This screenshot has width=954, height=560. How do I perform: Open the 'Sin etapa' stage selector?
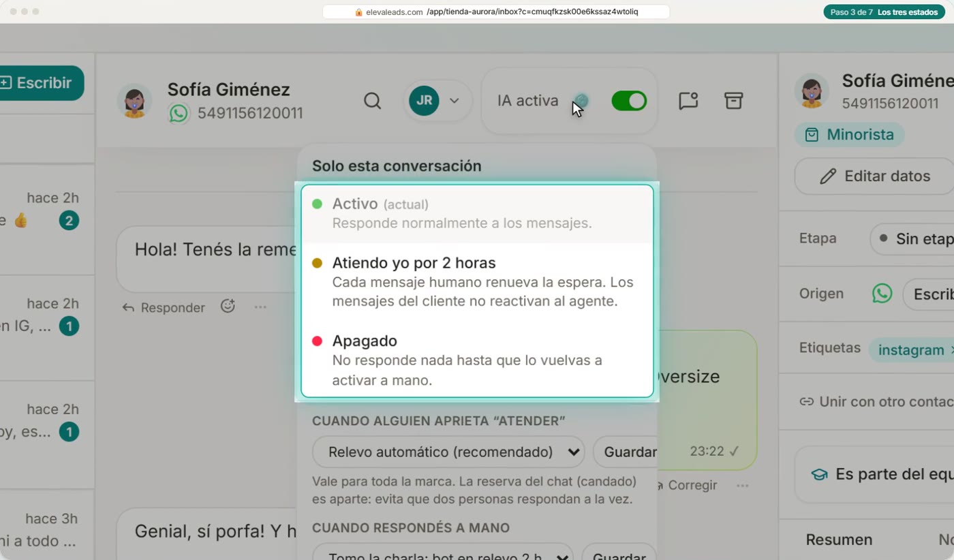point(912,239)
